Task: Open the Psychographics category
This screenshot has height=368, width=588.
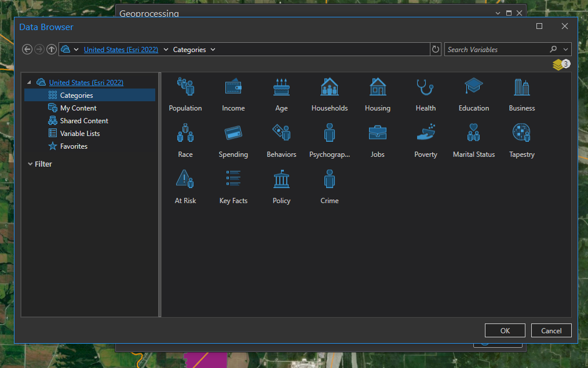Action: pos(329,141)
